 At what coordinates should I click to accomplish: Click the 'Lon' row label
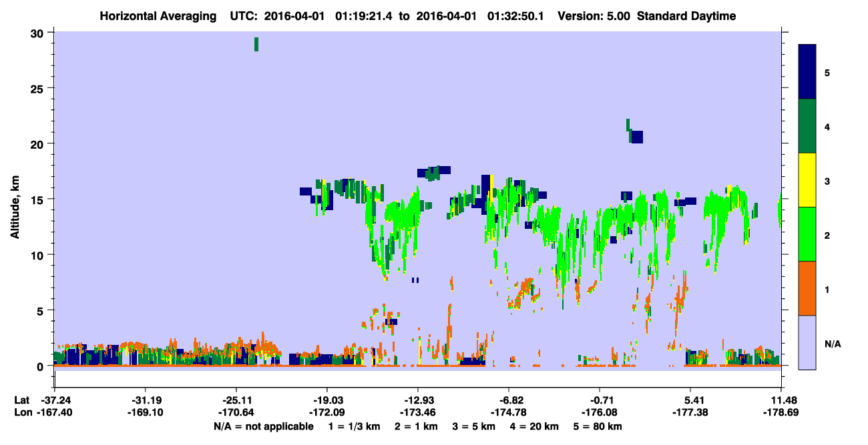click(23, 412)
